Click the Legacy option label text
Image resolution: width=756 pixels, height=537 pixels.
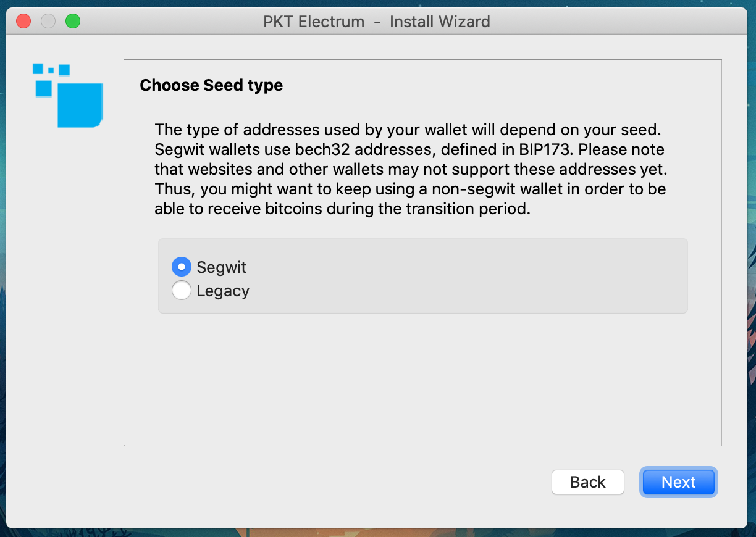pyautogui.click(x=223, y=291)
